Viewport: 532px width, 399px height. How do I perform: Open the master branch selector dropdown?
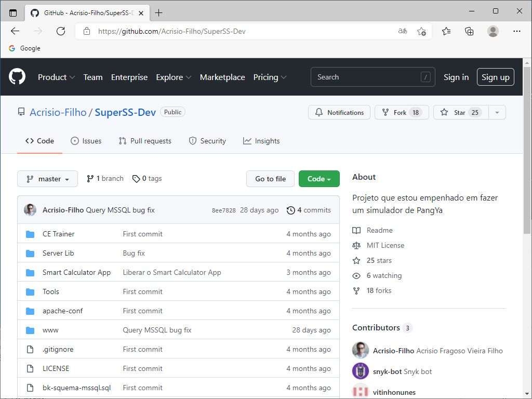(x=47, y=179)
